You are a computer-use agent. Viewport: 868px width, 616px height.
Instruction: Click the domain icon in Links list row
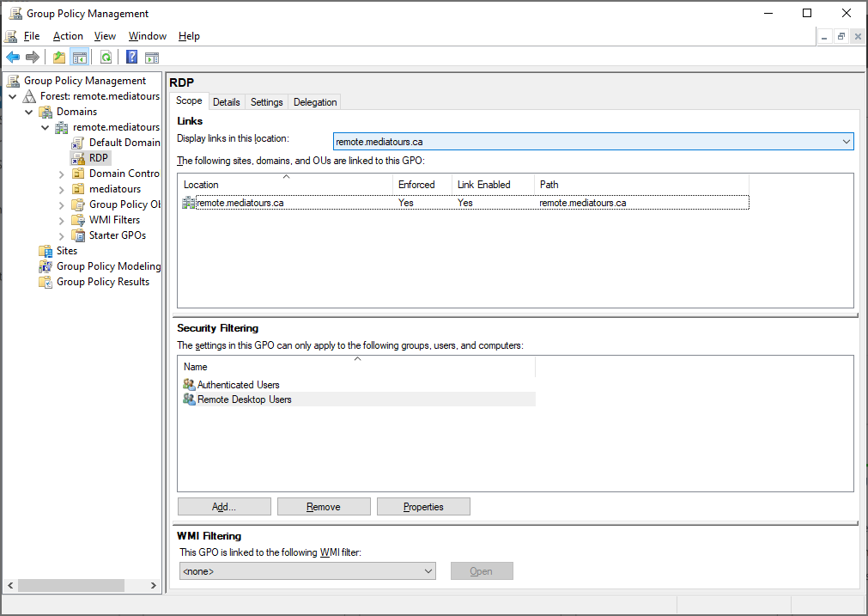tap(188, 203)
